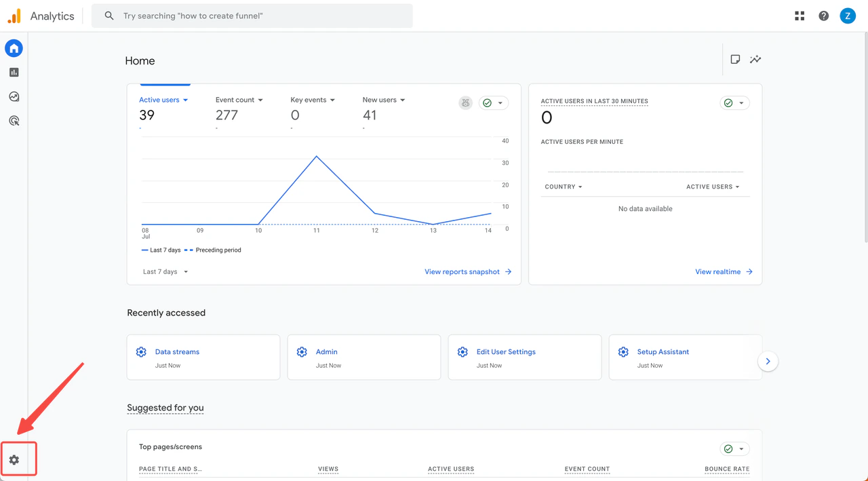Open the Insights sparkline icon
The image size is (868, 481).
[x=755, y=60]
